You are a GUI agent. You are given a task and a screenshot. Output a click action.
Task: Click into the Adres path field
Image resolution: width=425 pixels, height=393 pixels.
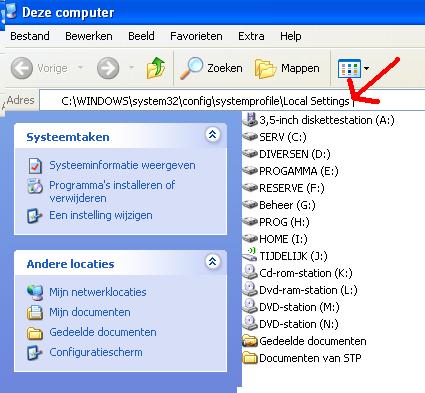click(232, 101)
